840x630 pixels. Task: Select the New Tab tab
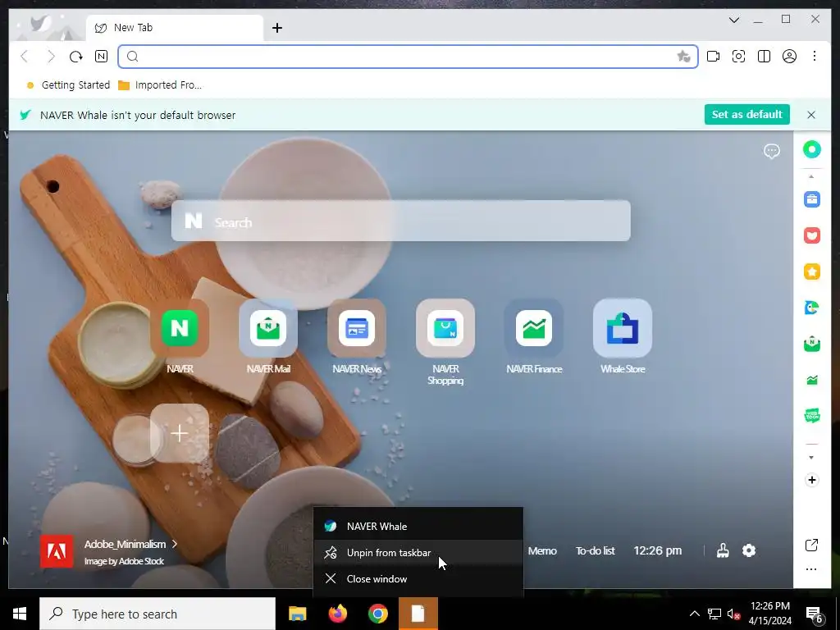tap(175, 28)
